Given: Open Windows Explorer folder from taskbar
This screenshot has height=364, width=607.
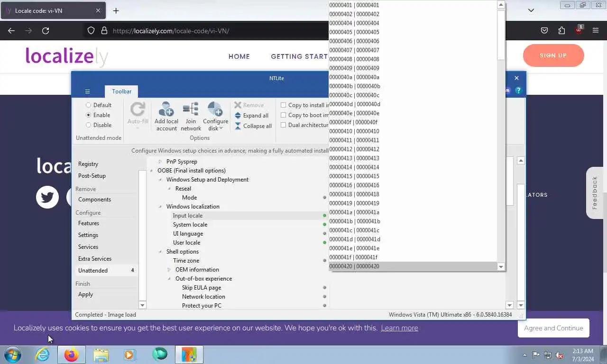Looking at the screenshot, I should (101, 355).
